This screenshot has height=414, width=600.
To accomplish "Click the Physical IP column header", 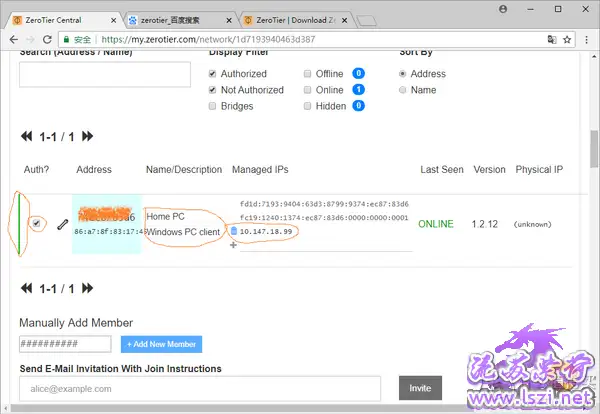I will tap(539, 170).
